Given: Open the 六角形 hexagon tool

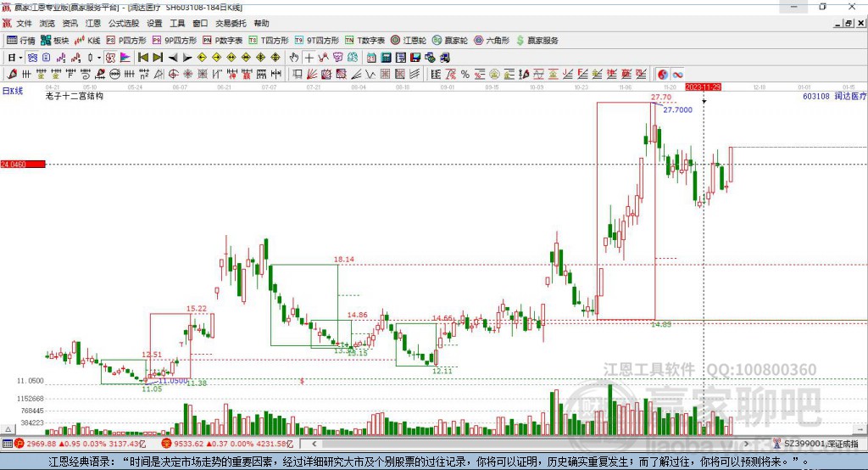Looking at the screenshot, I should click(x=492, y=41).
